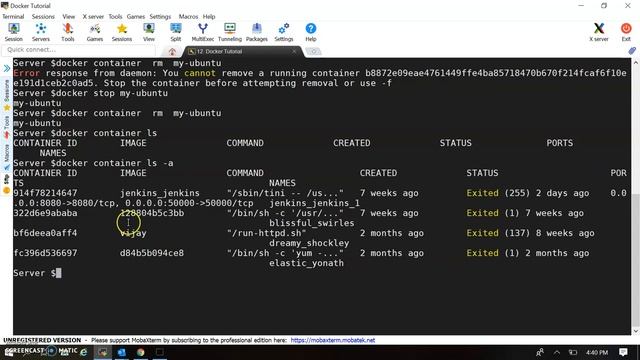Click the red Exit power icon

coord(626,32)
